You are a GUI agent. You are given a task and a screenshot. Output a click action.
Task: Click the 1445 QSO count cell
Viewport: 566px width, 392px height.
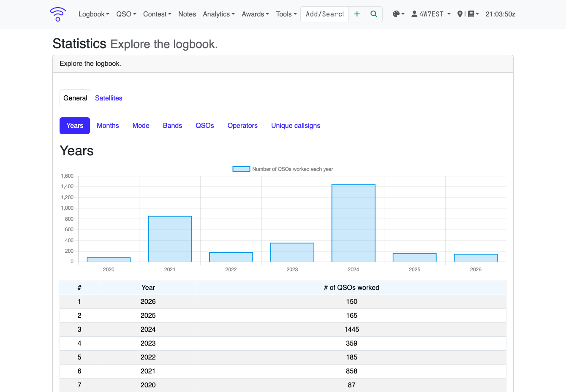[351, 330]
